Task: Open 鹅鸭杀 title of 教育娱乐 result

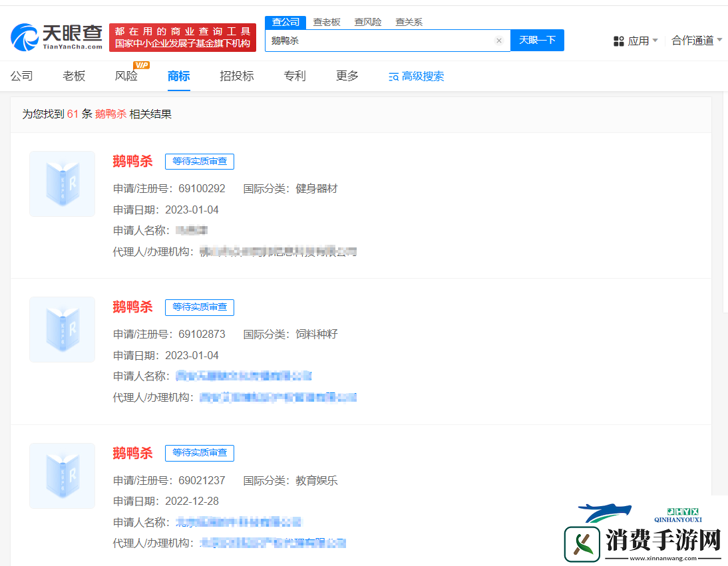Action: pyautogui.click(x=133, y=453)
